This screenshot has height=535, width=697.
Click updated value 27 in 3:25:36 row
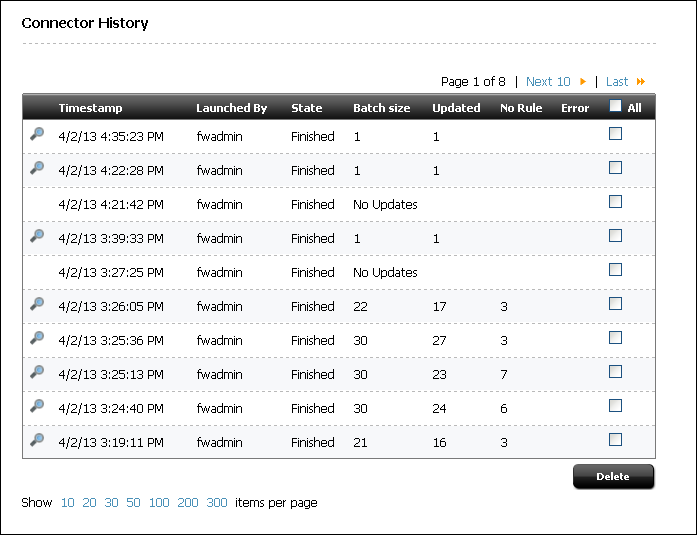(x=440, y=340)
